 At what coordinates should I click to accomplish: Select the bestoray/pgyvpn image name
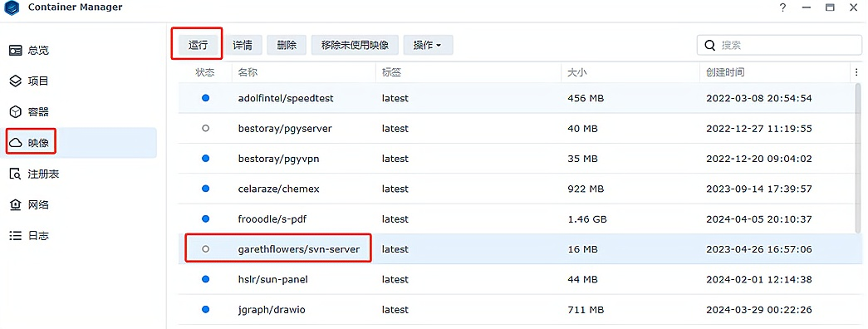pyautogui.click(x=278, y=159)
